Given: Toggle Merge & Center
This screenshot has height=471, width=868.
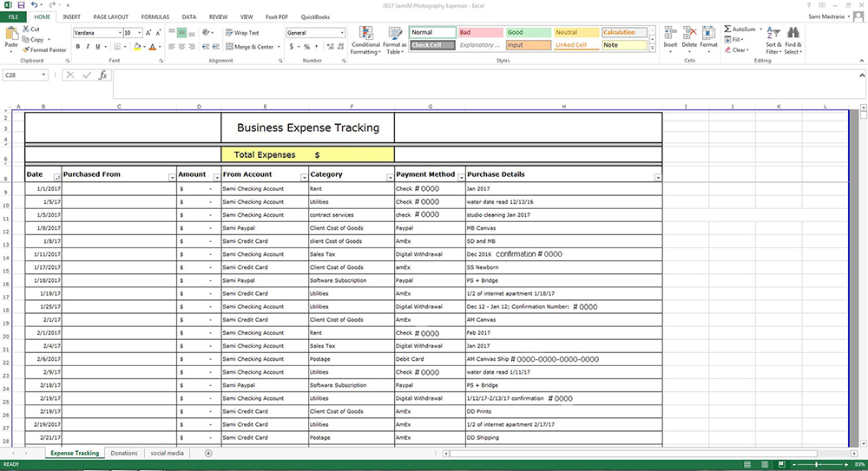Looking at the screenshot, I should point(250,47).
